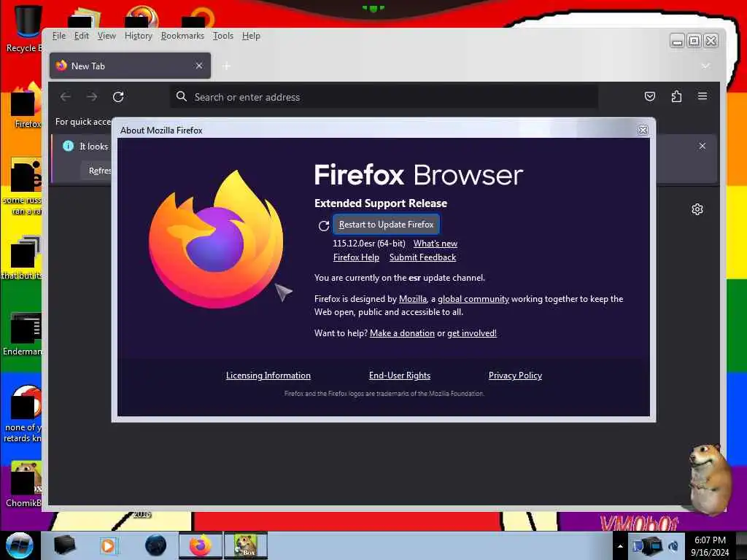Expand the list all tabs chevron
This screenshot has width=747, height=560.
point(705,66)
